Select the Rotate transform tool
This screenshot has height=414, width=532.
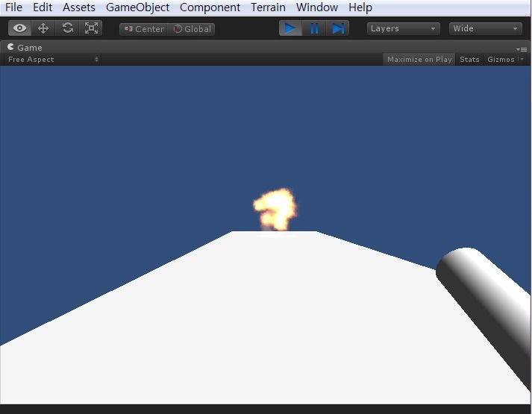pos(67,28)
